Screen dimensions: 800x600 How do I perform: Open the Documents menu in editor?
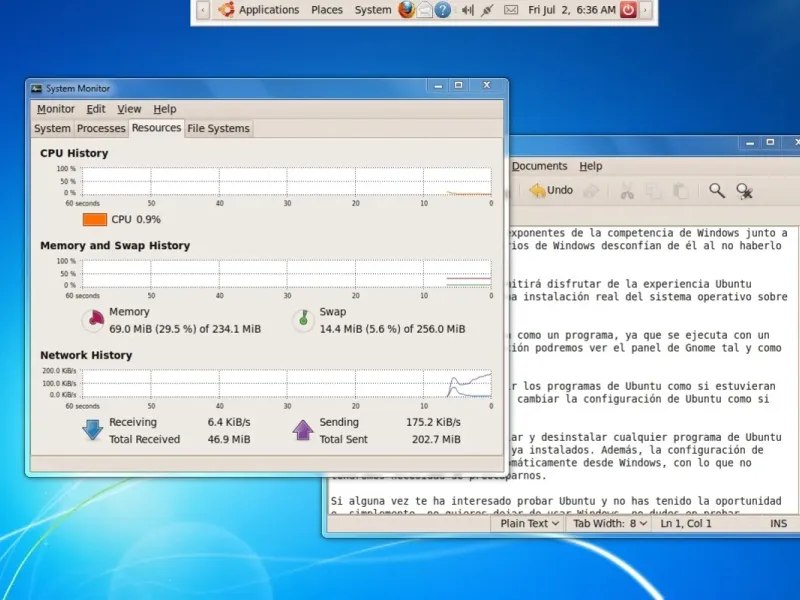coord(539,166)
